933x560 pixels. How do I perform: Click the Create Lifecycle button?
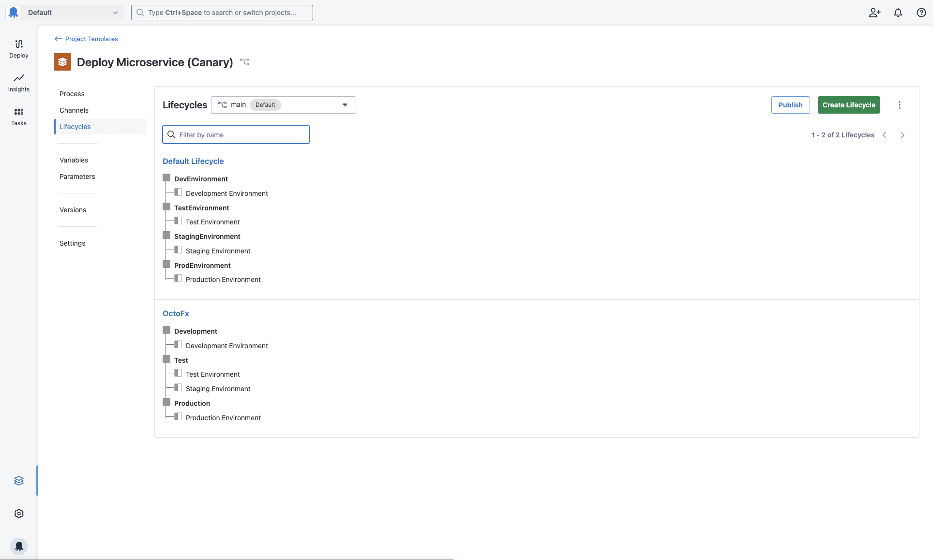tap(849, 105)
